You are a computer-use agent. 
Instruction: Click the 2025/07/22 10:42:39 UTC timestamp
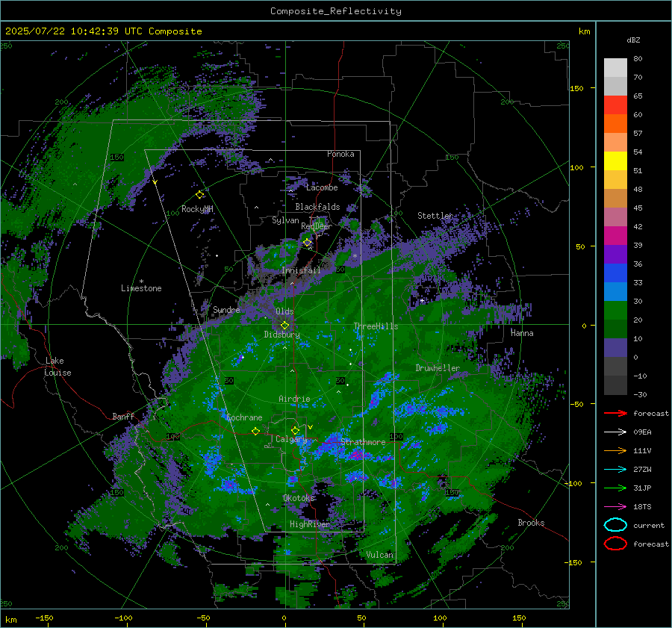tap(103, 31)
